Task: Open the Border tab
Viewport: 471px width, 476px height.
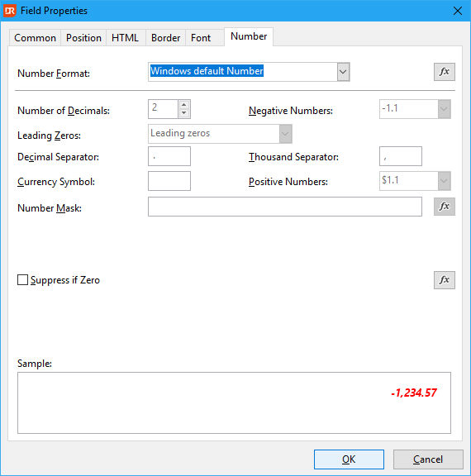Action: [166, 38]
